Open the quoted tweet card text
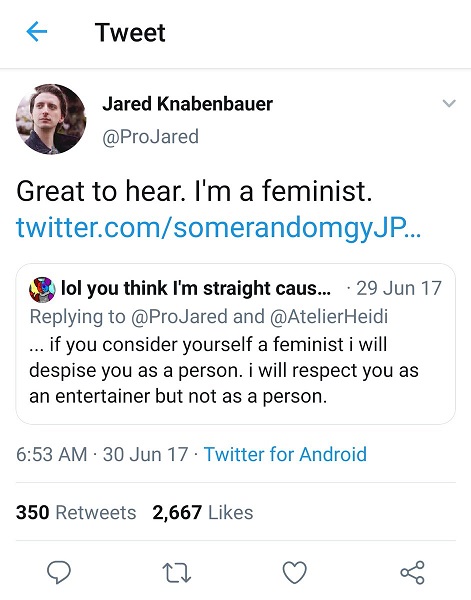Viewport: 471px width, 600px height. [x=224, y=370]
